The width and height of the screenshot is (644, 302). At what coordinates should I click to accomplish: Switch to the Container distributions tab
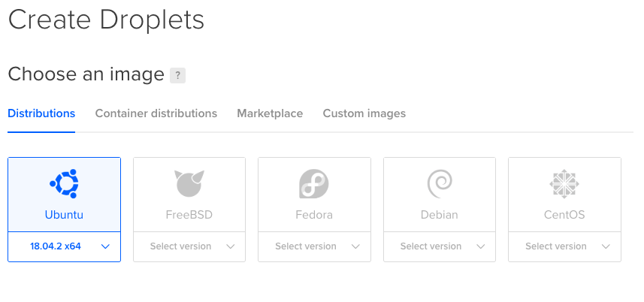point(156,113)
